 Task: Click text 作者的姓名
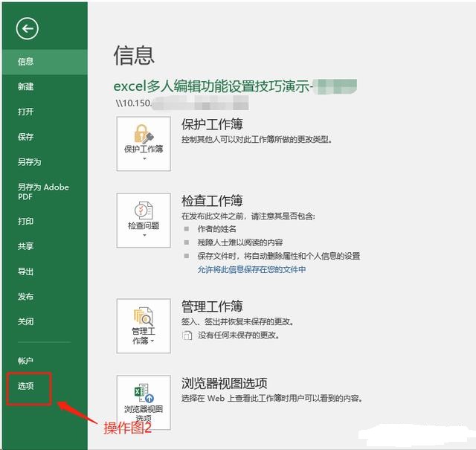pos(216,229)
